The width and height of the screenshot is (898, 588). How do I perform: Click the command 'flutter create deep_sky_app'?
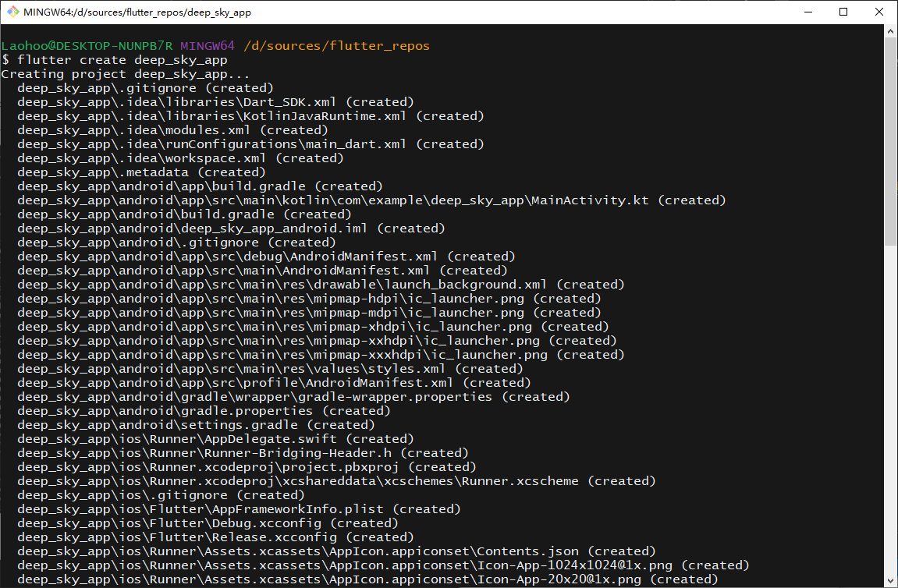(122, 60)
